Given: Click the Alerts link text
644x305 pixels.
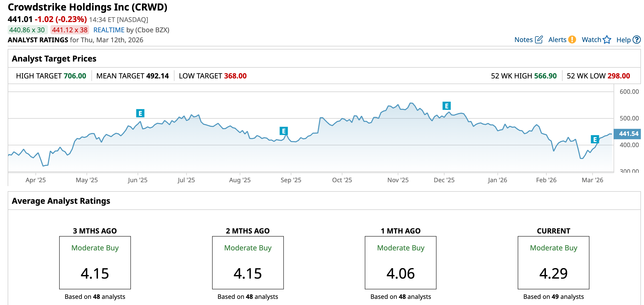Looking at the screenshot, I should point(557,40).
